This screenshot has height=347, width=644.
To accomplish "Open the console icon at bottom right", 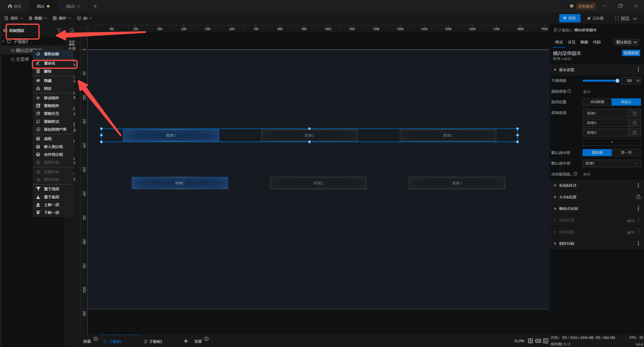I will coord(546,341).
